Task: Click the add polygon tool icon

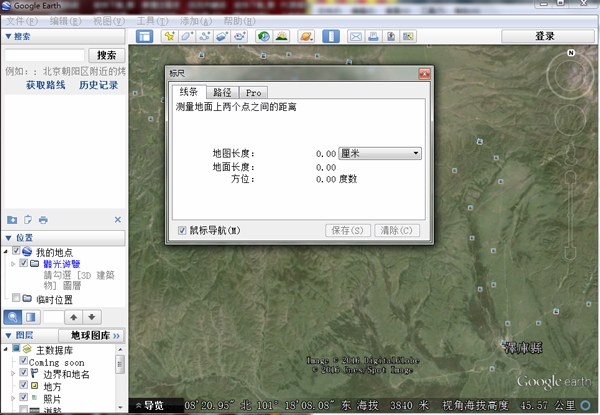Action: coord(187,37)
